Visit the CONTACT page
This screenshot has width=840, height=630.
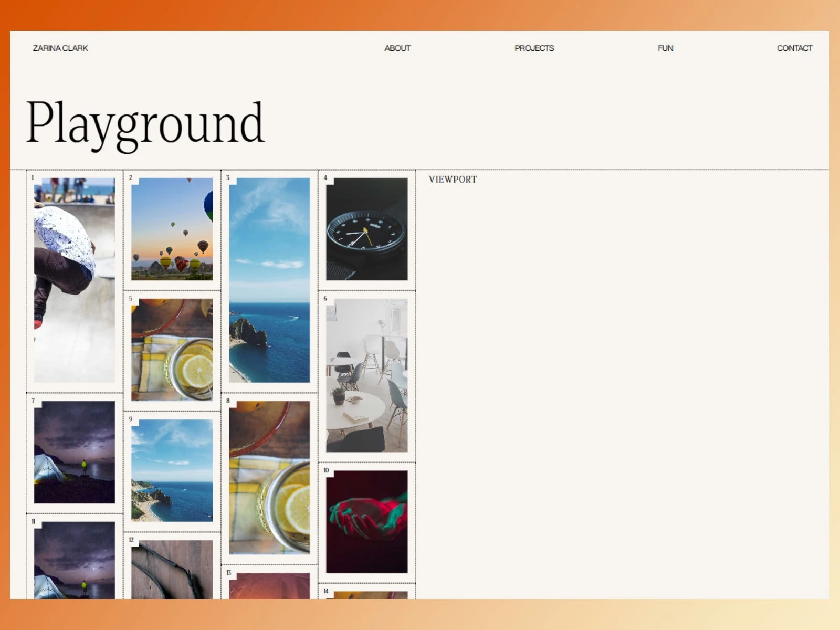coord(794,48)
